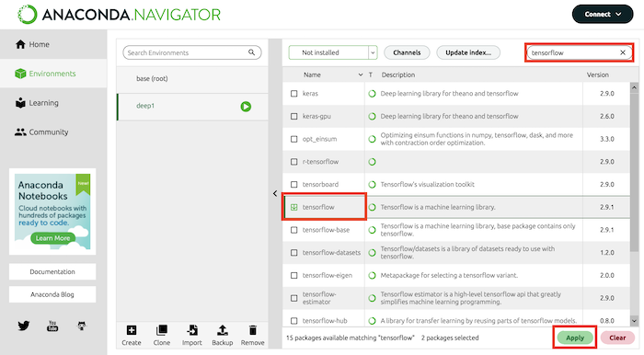The width and height of the screenshot is (644, 355).
Task: Click the Learning book icon
Action: 20,103
